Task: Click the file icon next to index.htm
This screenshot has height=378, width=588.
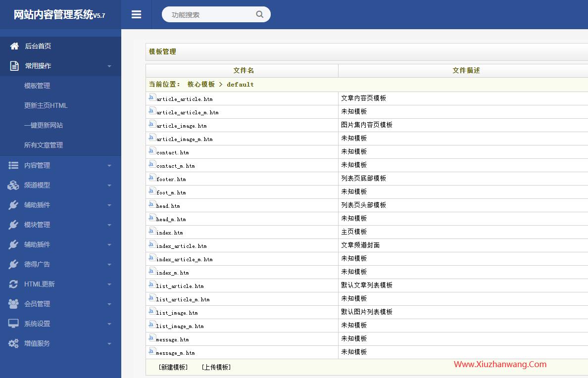Action: 152,232
